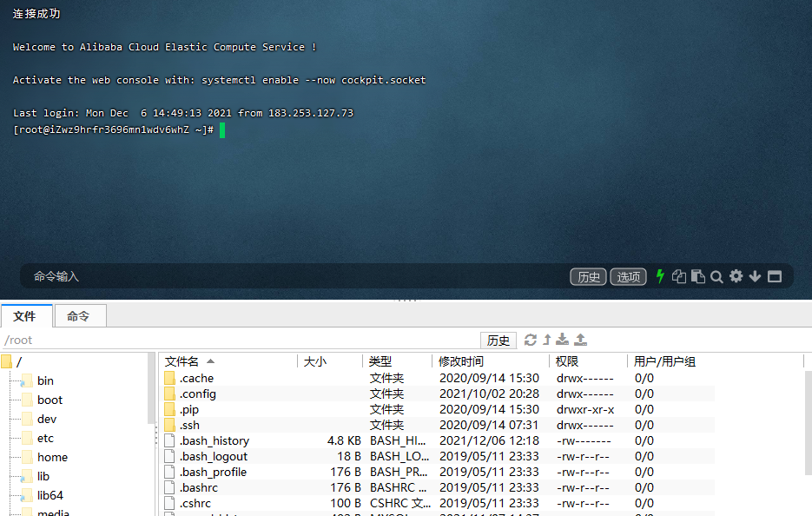
Task: Click the copy icon in terminal toolbar
Action: point(679,276)
